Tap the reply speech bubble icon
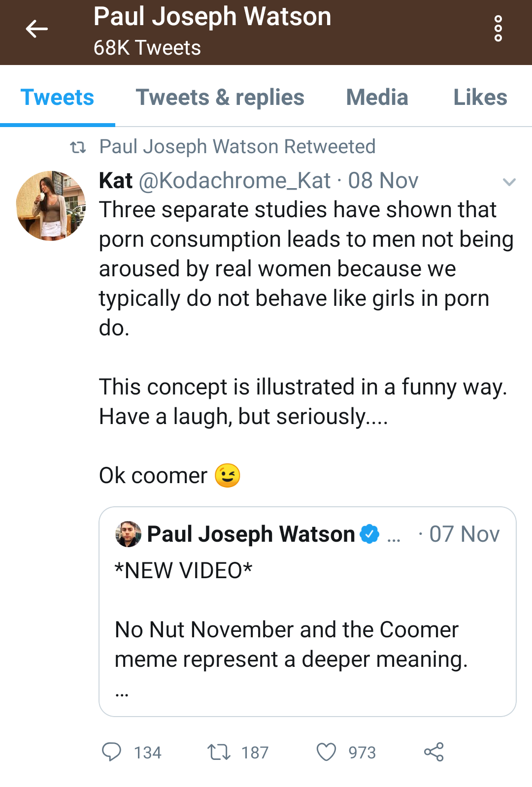 pyautogui.click(x=111, y=752)
